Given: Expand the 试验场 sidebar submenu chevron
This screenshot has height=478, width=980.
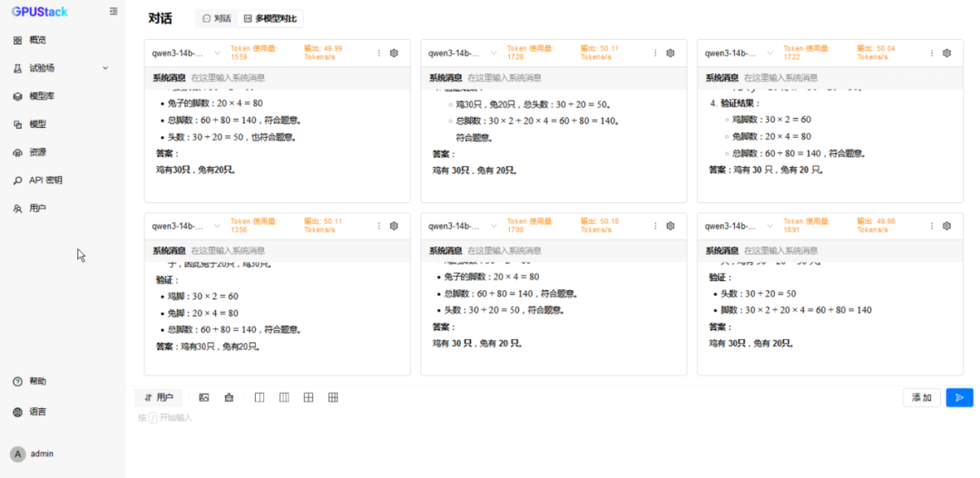Looking at the screenshot, I should click(105, 67).
